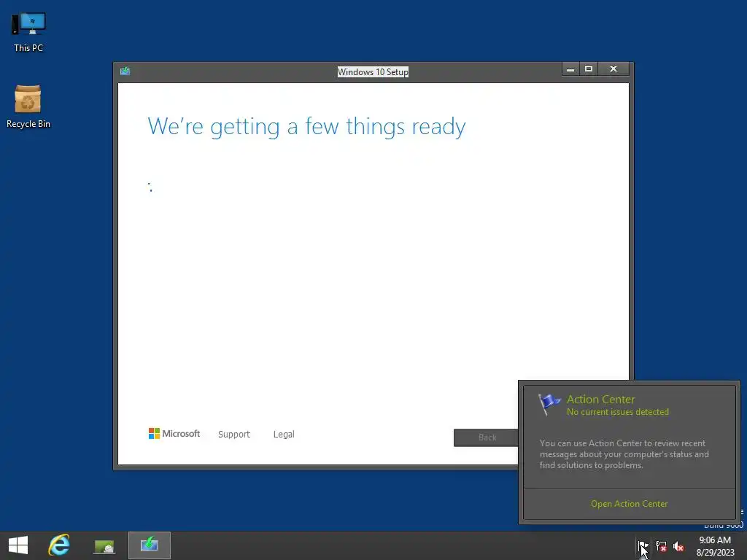
Task: Select Windows 10 Setup taskbar button
Action: click(x=149, y=545)
